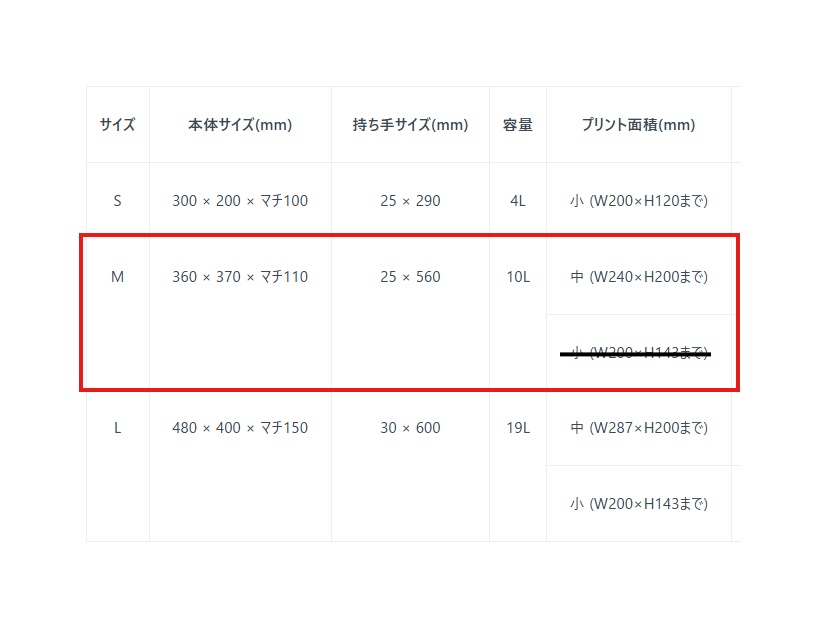Click the 25 × 560 handle size cell
Screen dimensions: 826x633
click(410, 277)
